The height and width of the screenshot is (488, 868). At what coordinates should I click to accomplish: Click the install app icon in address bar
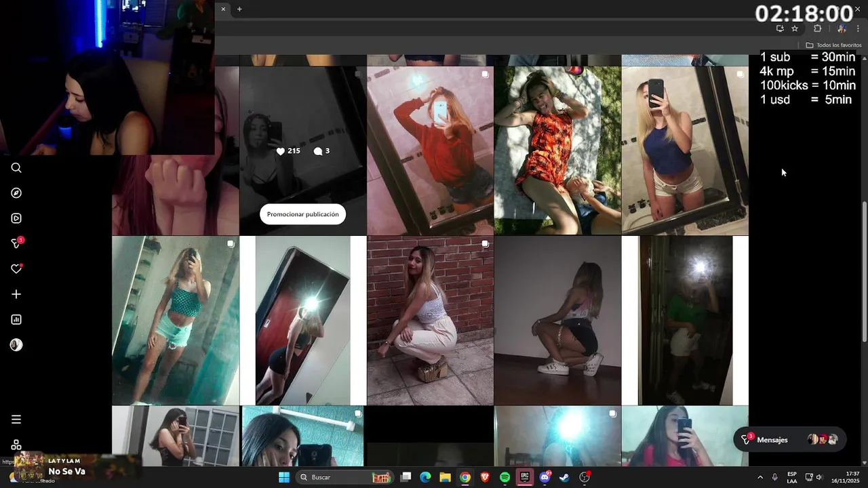(x=780, y=28)
